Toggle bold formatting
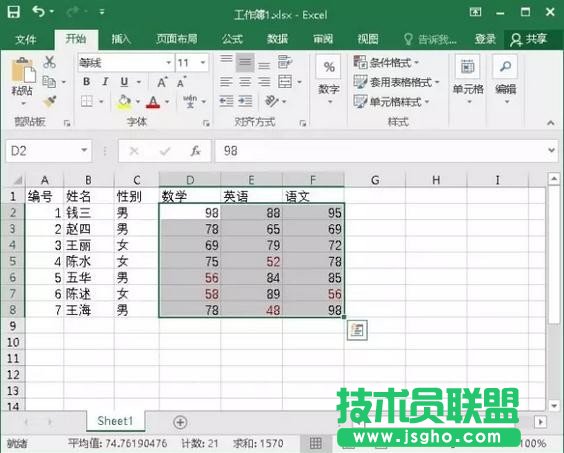The image size is (564, 453). (86, 82)
